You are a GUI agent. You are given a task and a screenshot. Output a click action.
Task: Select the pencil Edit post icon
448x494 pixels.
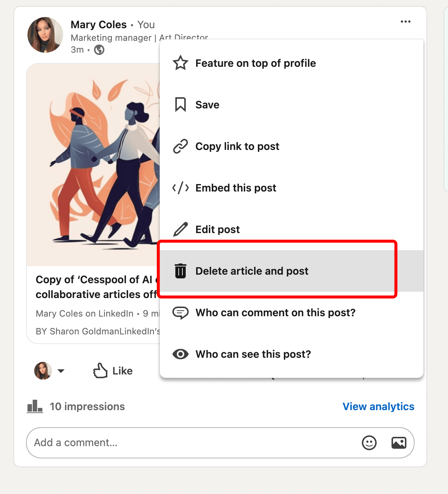(180, 229)
